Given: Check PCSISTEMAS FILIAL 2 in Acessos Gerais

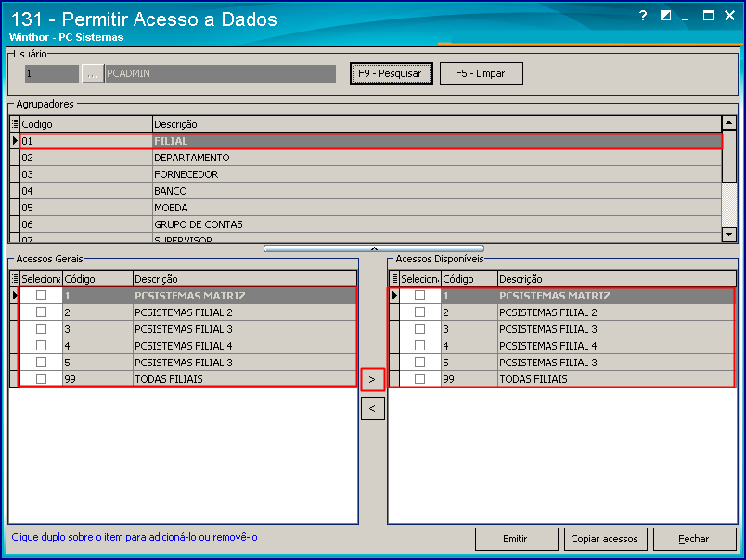Looking at the screenshot, I should click(x=42, y=312).
